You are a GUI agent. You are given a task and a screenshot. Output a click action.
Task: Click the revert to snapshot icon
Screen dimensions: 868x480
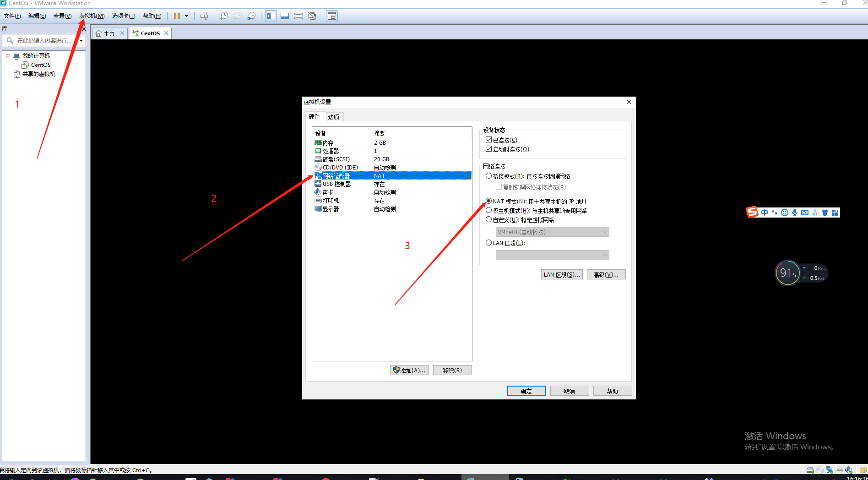click(238, 16)
